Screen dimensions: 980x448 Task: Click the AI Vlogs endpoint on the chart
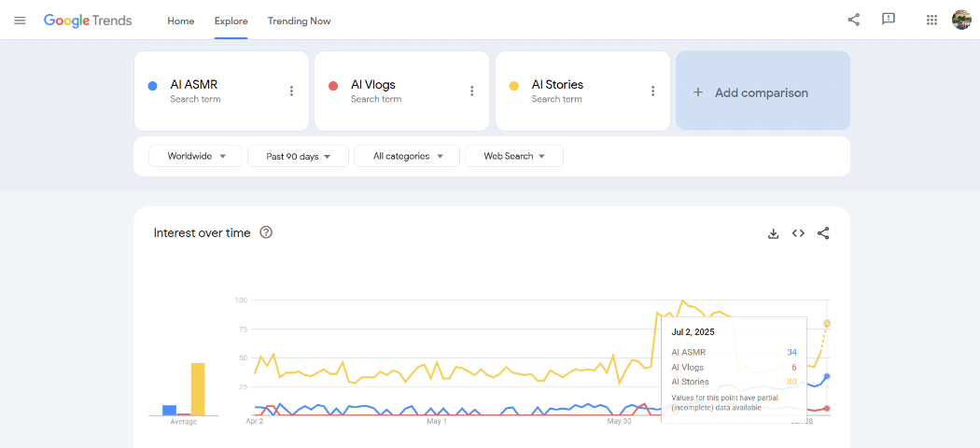coord(827,408)
